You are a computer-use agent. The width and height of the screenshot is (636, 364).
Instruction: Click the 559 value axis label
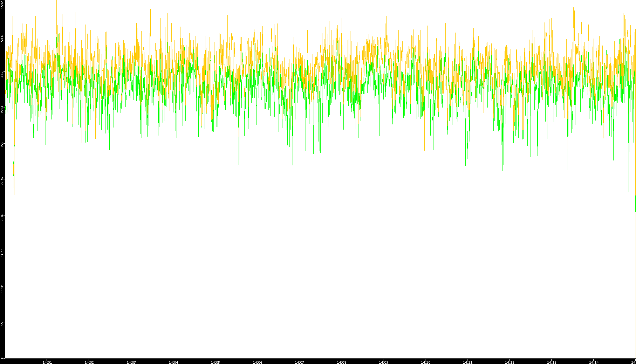[x=2, y=324]
